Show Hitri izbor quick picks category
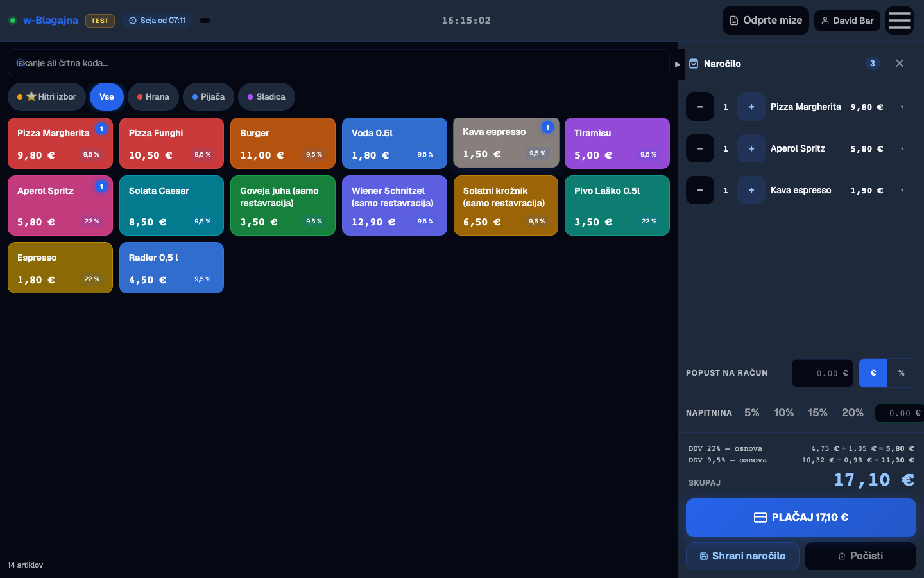Screen dimensions: 924x578 pyautogui.click(x=47, y=97)
